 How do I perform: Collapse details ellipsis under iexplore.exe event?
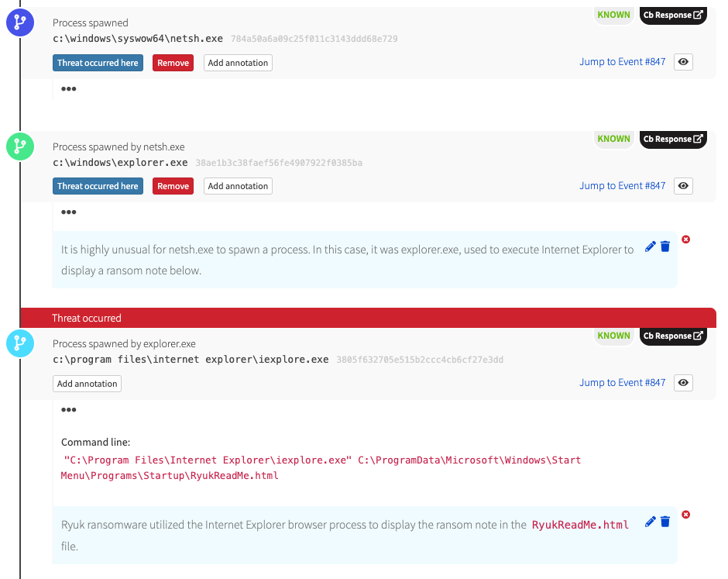click(x=69, y=410)
